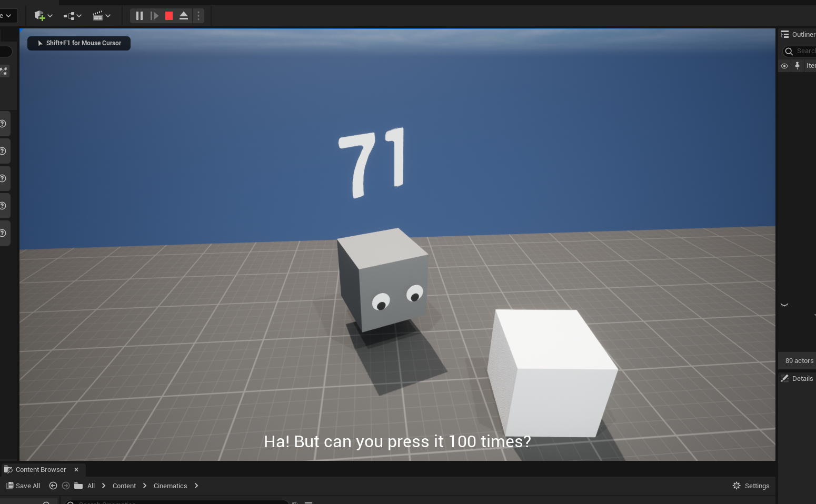816x504 pixels.
Task: Click the Frame Skip button
Action: click(x=154, y=16)
